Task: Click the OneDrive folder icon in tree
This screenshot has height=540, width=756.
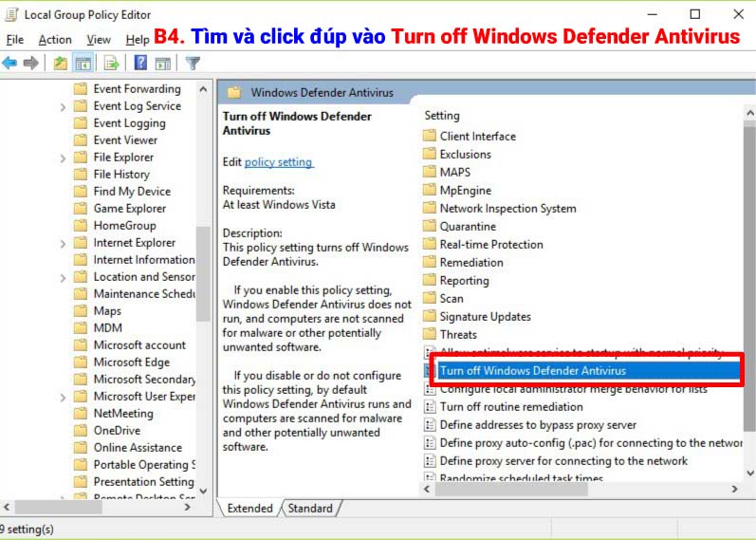Action: (81, 430)
